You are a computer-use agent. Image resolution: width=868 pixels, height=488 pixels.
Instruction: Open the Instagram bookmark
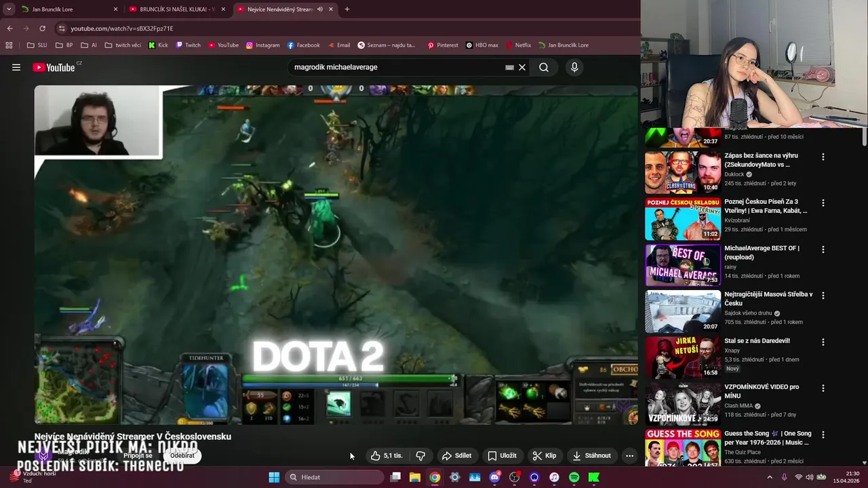click(x=262, y=45)
